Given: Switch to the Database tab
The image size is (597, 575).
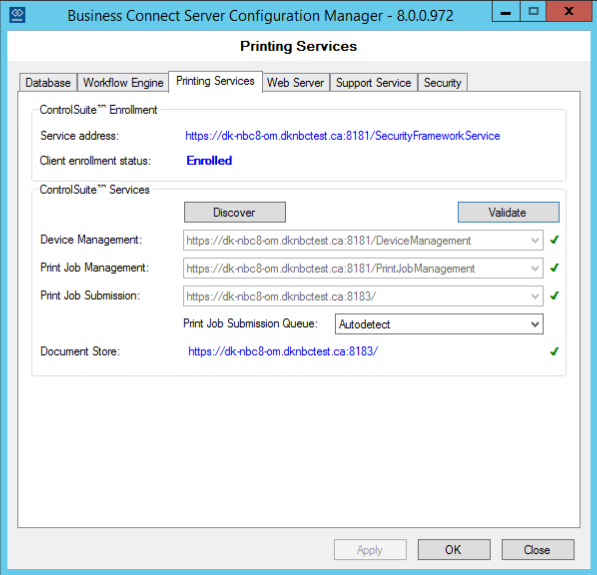Looking at the screenshot, I should click(x=48, y=83).
